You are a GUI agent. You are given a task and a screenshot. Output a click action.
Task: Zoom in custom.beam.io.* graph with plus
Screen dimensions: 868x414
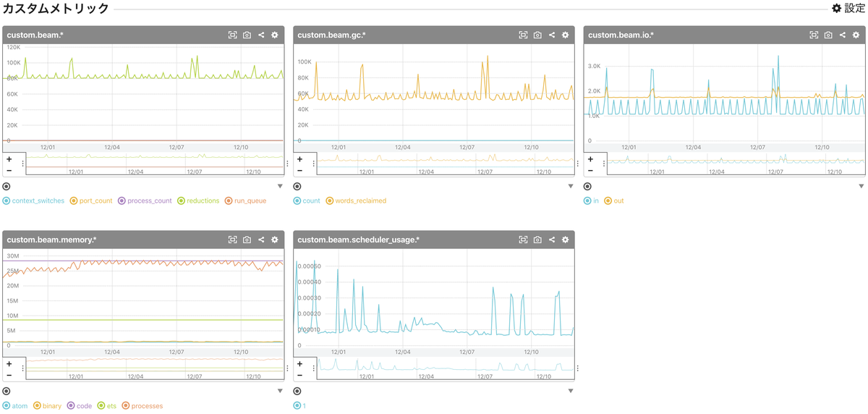tap(590, 159)
